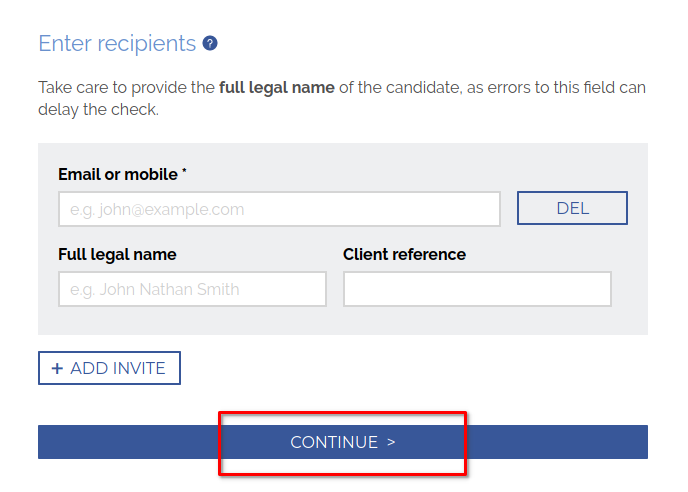This screenshot has height=492, width=688.
Task: Click the Email or mobile label
Action: click(117, 174)
